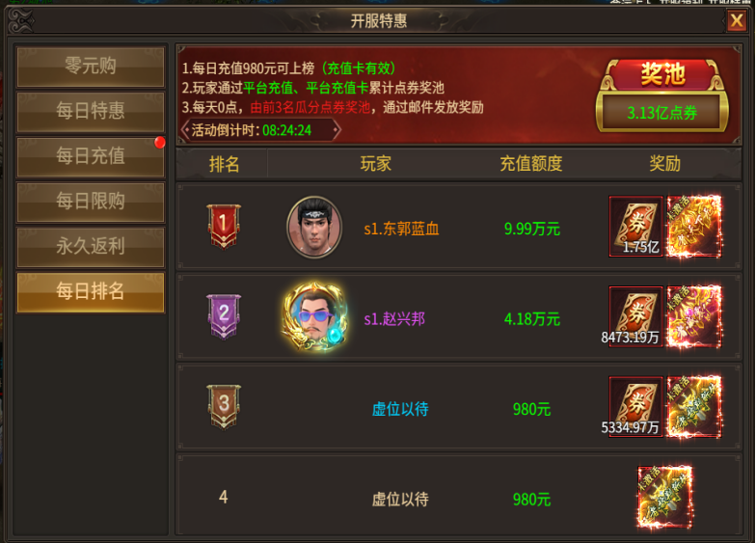Click first place glowing title reward icon
This screenshot has width=756, height=543.
coord(694,226)
